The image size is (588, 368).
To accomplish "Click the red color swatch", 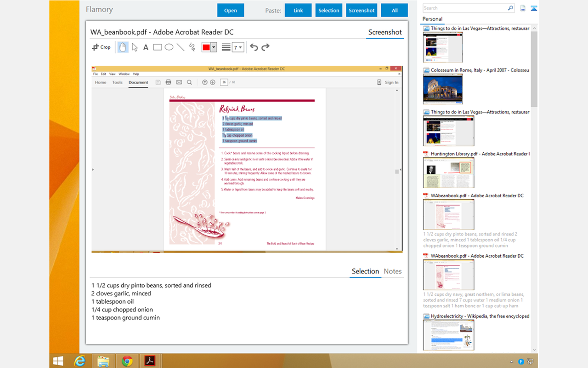I will pos(206,47).
